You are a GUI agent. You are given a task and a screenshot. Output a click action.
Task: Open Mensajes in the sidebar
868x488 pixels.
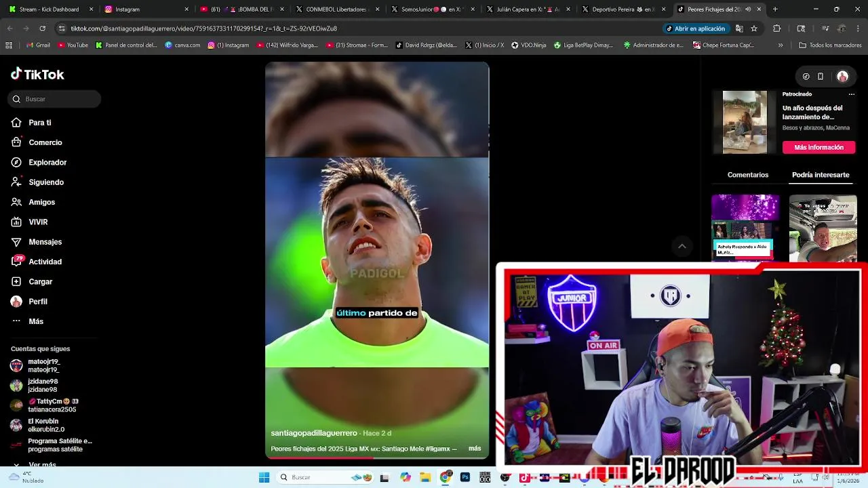[x=36, y=242]
